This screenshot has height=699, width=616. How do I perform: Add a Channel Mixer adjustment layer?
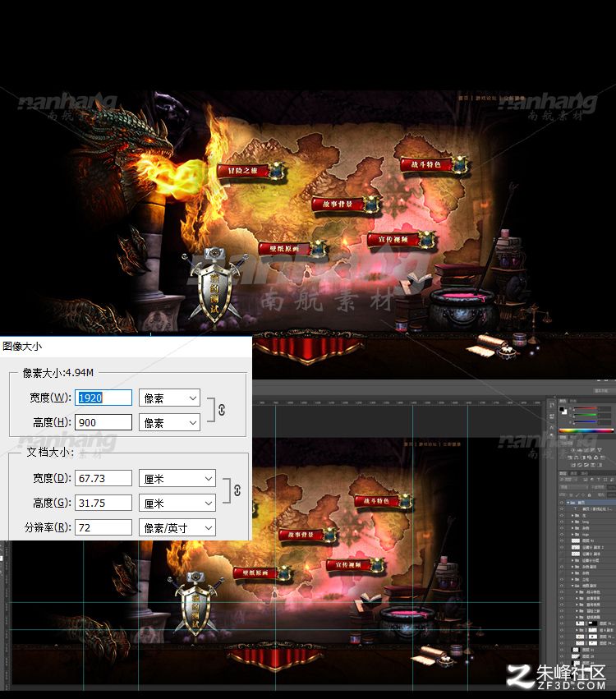coord(596,458)
